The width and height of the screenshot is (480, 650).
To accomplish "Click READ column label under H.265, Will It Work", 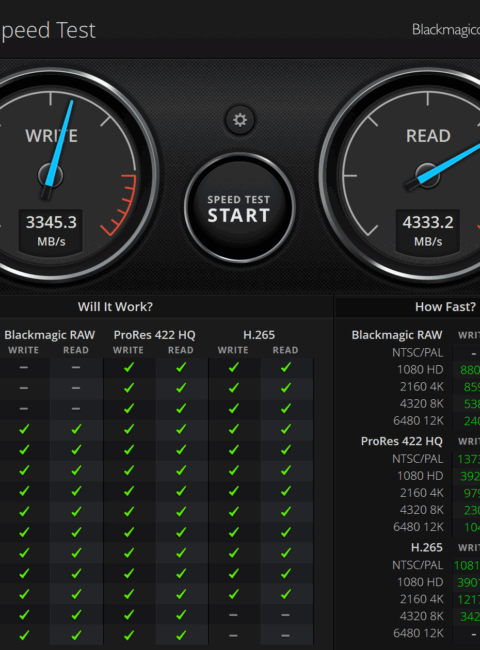I will (286, 350).
